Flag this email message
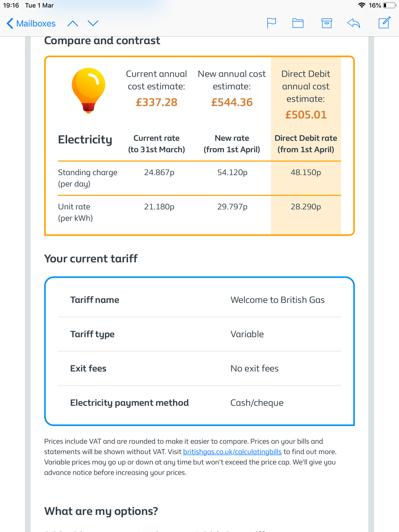This screenshot has height=532, width=399. pos(271,23)
